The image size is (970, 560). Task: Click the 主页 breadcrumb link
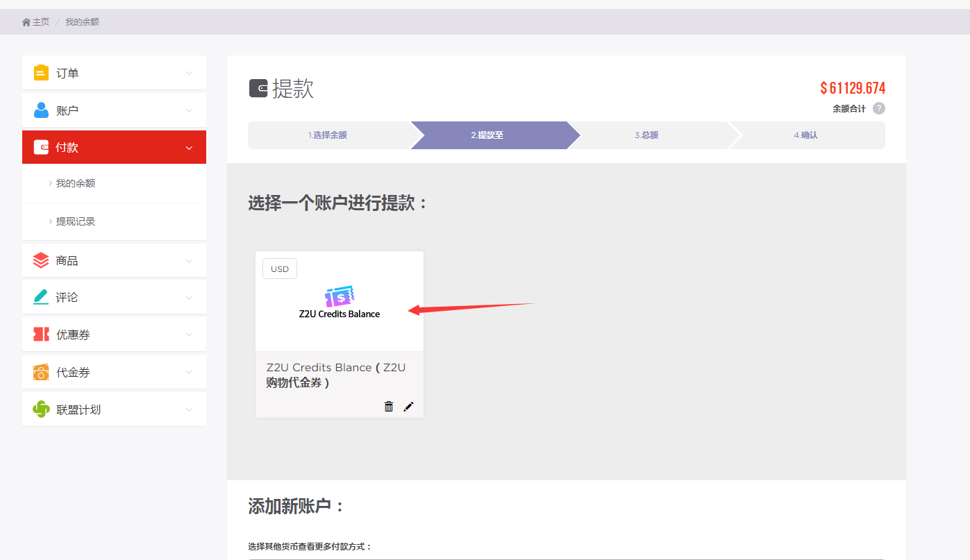41,22
